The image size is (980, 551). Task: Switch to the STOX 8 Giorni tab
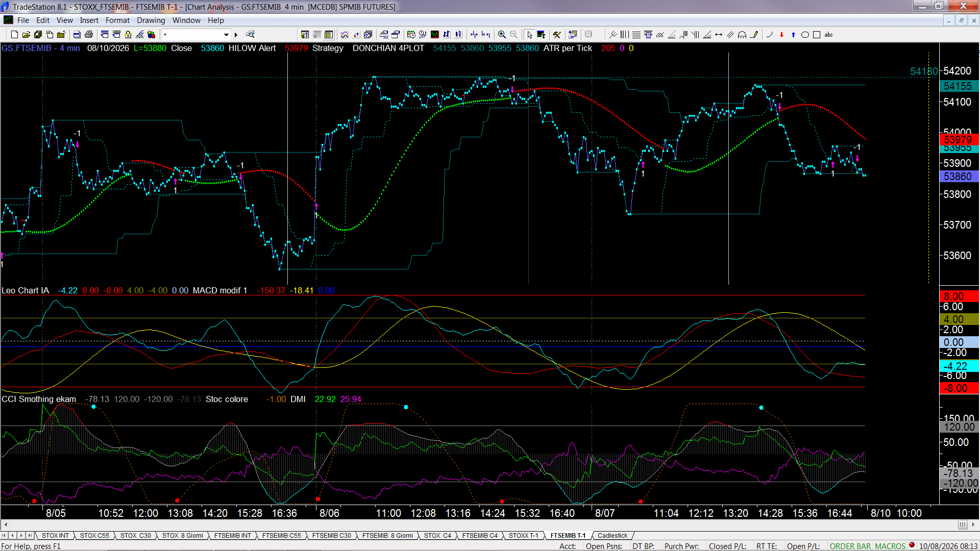click(x=183, y=536)
